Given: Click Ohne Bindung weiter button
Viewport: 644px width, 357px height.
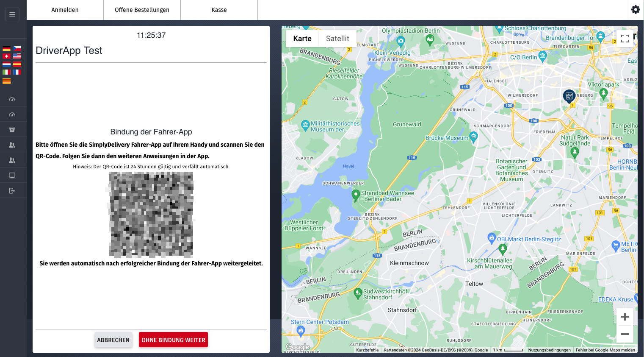Looking at the screenshot, I should point(173,340).
